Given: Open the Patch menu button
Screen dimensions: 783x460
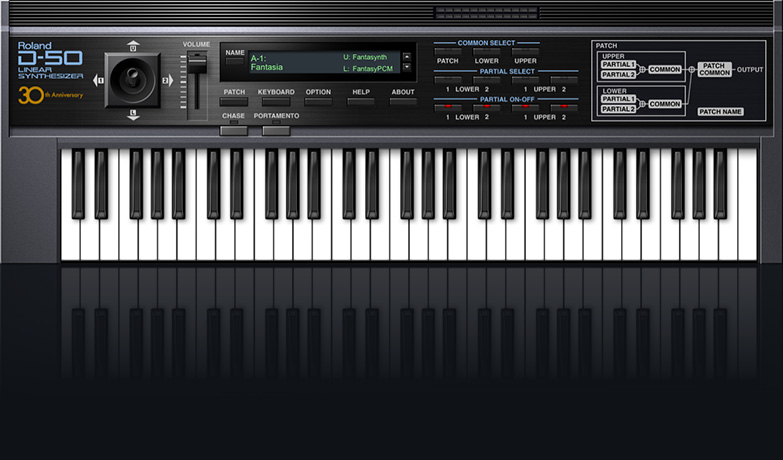Looking at the screenshot, I should [x=234, y=101].
